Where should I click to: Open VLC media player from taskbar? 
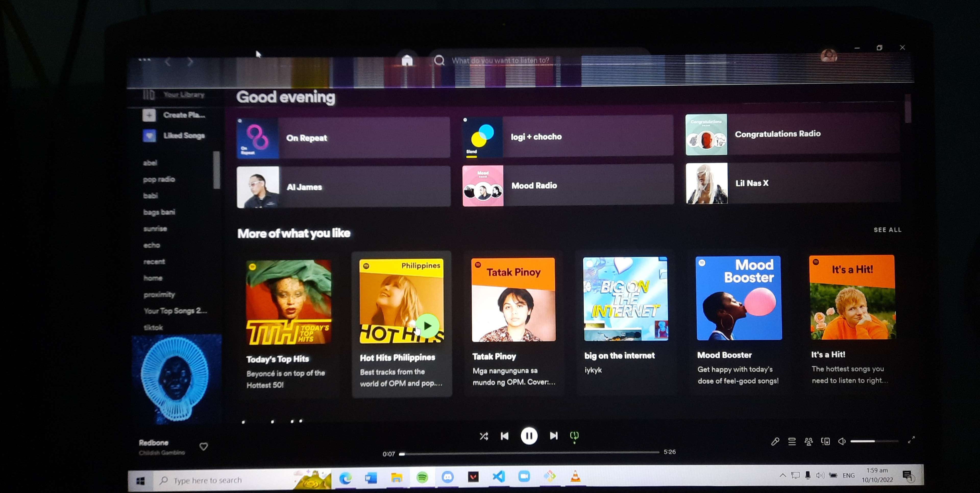point(575,476)
